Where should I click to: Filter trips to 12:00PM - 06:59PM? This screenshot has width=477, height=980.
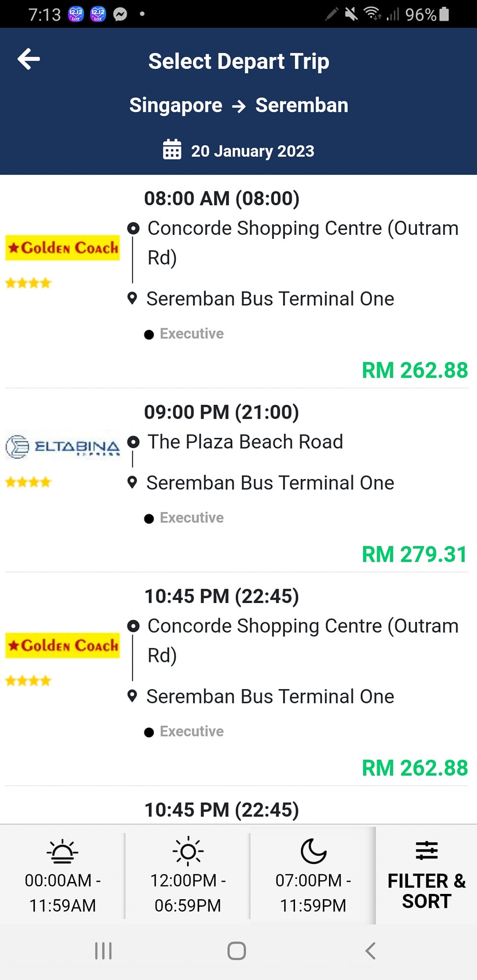click(x=188, y=892)
